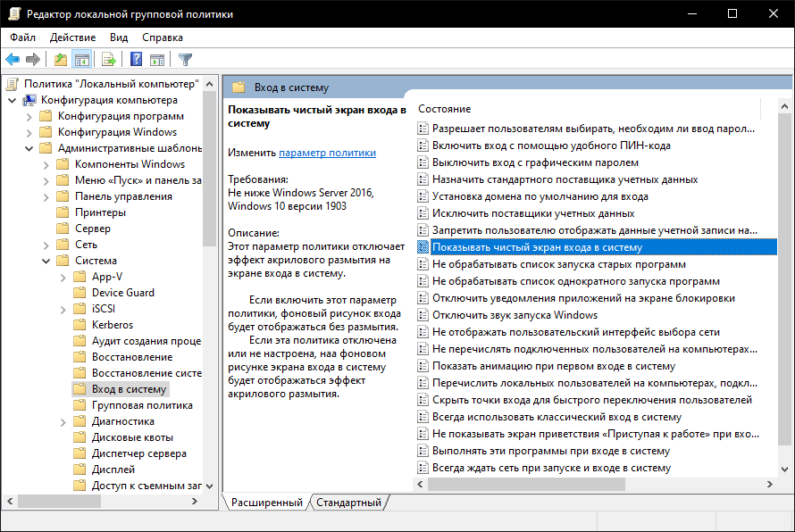795x532 pixels.
Task: Click the icon beside "Всегда использовать классический вход"
Action: point(423,417)
